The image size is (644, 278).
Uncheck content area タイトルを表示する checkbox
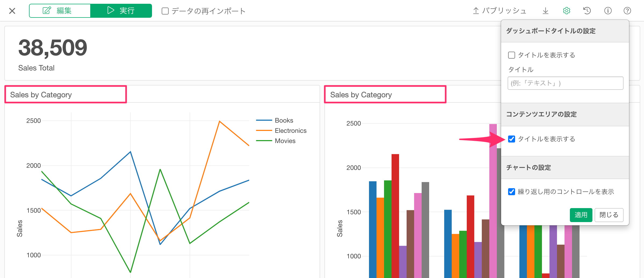pos(512,139)
